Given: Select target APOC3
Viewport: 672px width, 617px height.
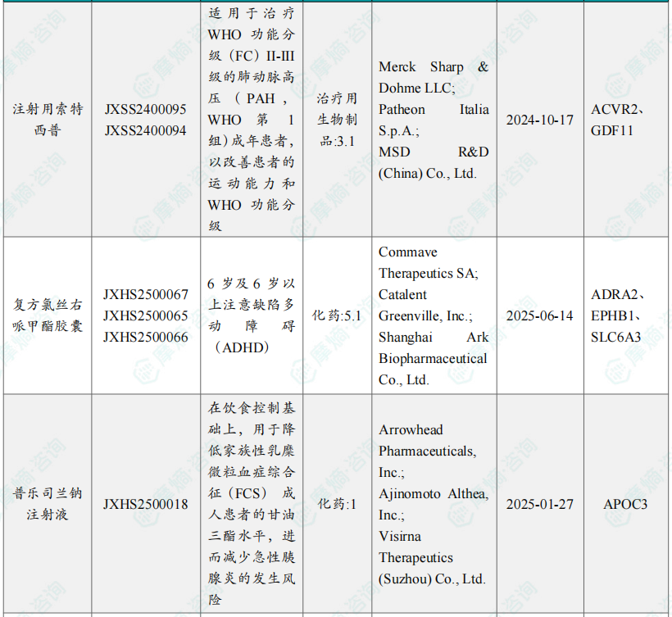Looking at the screenshot, I should [x=625, y=504].
